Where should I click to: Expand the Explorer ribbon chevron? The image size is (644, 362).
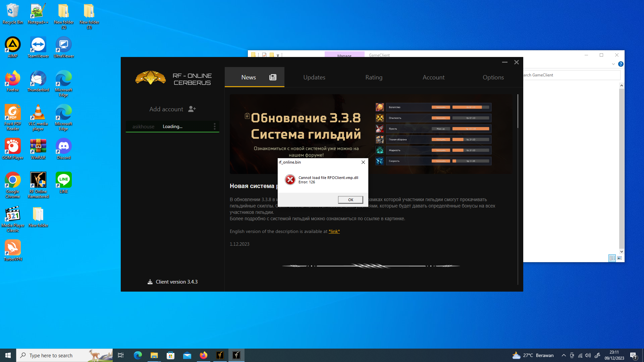(x=613, y=64)
